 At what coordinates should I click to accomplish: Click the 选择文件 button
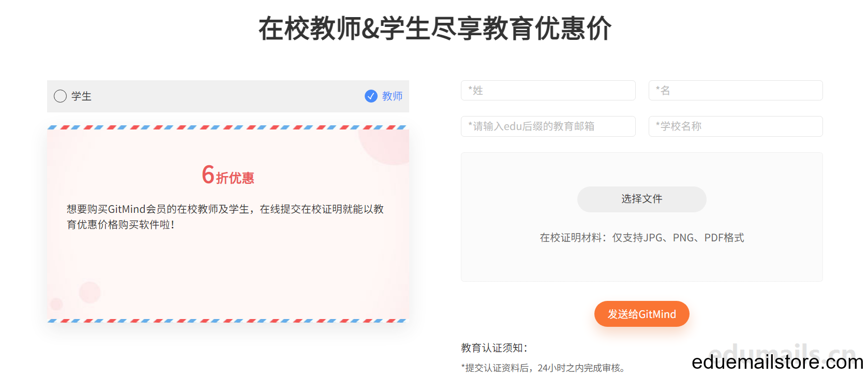[x=642, y=199]
